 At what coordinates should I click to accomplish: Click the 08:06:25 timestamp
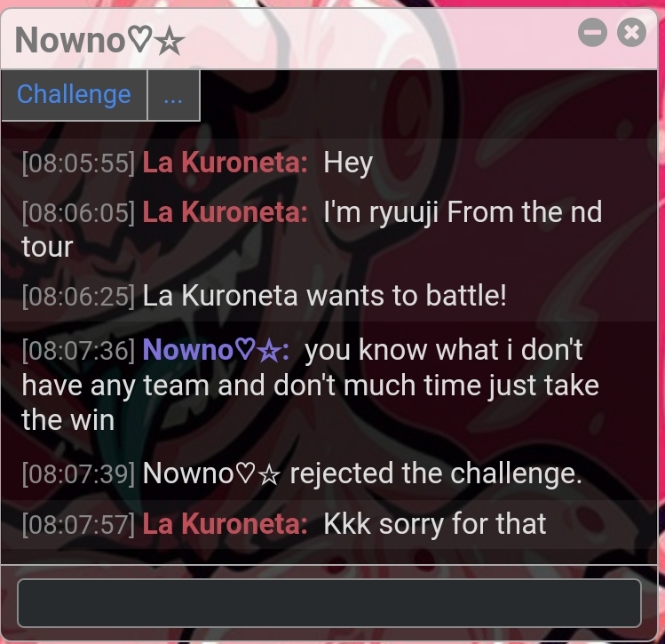pos(78,296)
